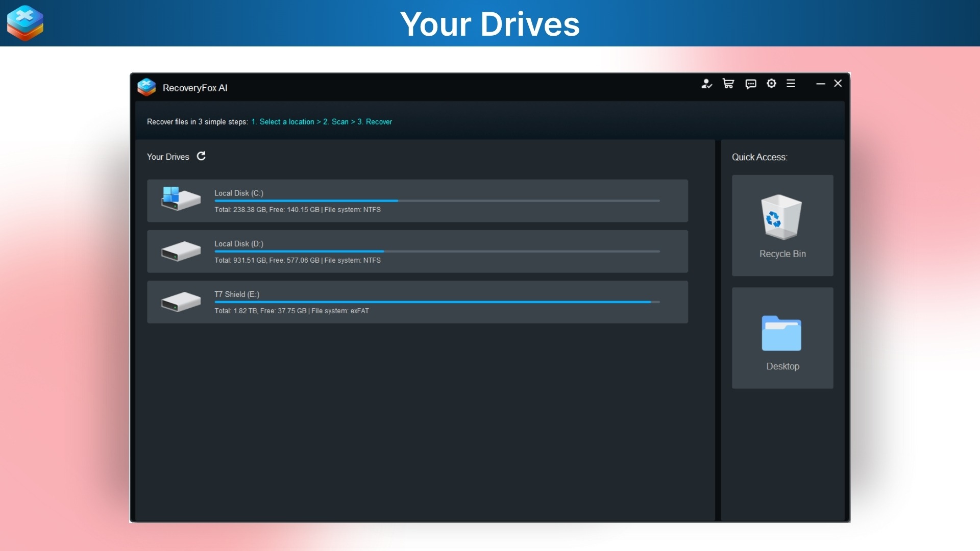This screenshot has height=551, width=980.
Task: Open the Desktop quick access folder icon
Action: pyautogui.click(x=781, y=334)
